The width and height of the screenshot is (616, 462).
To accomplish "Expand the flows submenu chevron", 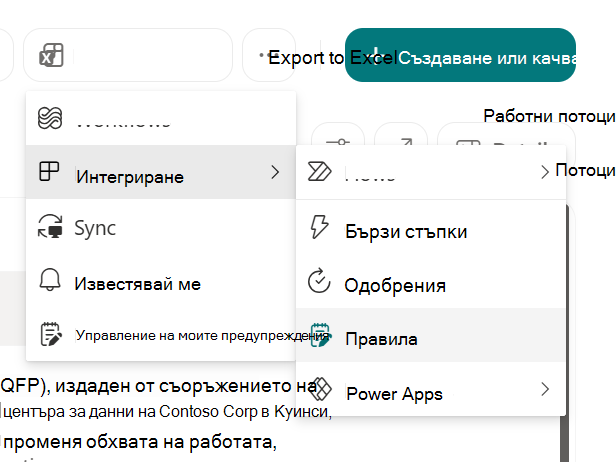I will [544, 172].
